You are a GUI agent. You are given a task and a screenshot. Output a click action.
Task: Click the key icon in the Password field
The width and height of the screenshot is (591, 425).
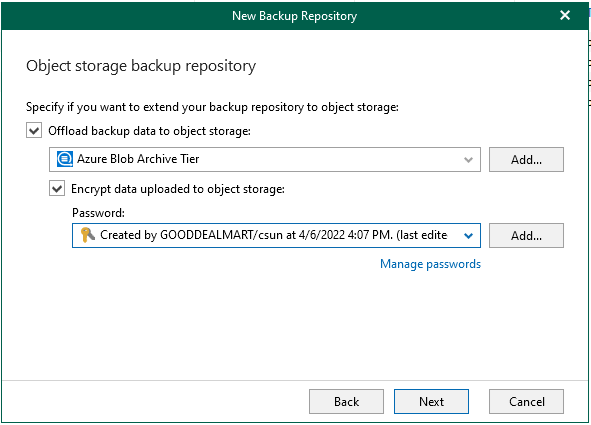click(88, 235)
